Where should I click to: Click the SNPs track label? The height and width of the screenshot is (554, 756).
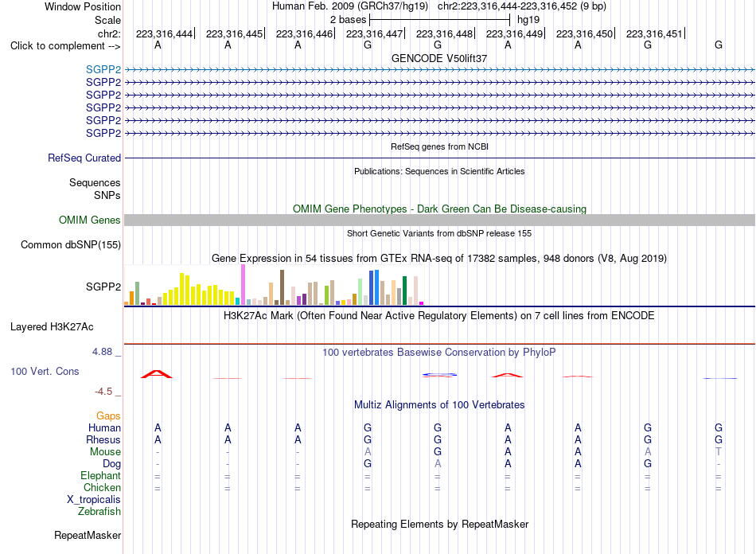pos(107,195)
